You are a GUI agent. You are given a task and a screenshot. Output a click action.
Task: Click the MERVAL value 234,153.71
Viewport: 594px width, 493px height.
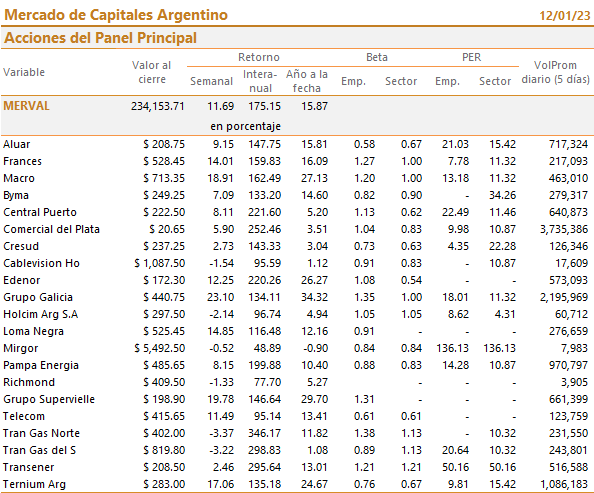click(158, 106)
